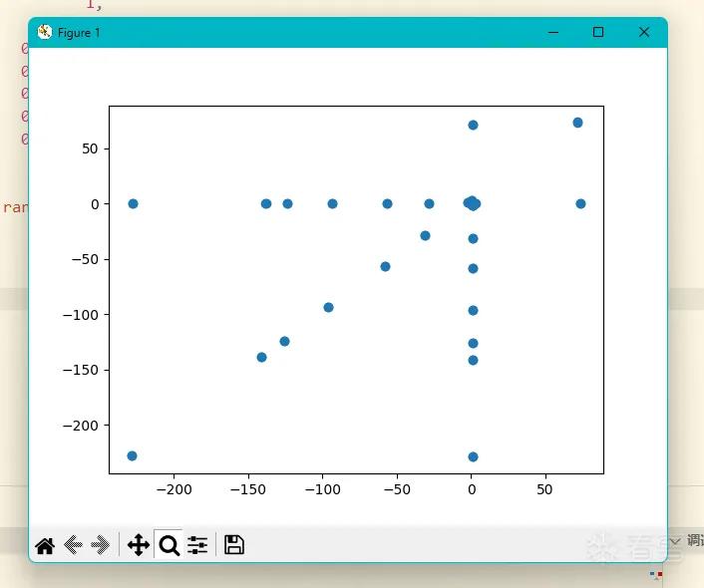704x588 pixels.
Task: Click the scatter point at top right corner
Action: 577,123
